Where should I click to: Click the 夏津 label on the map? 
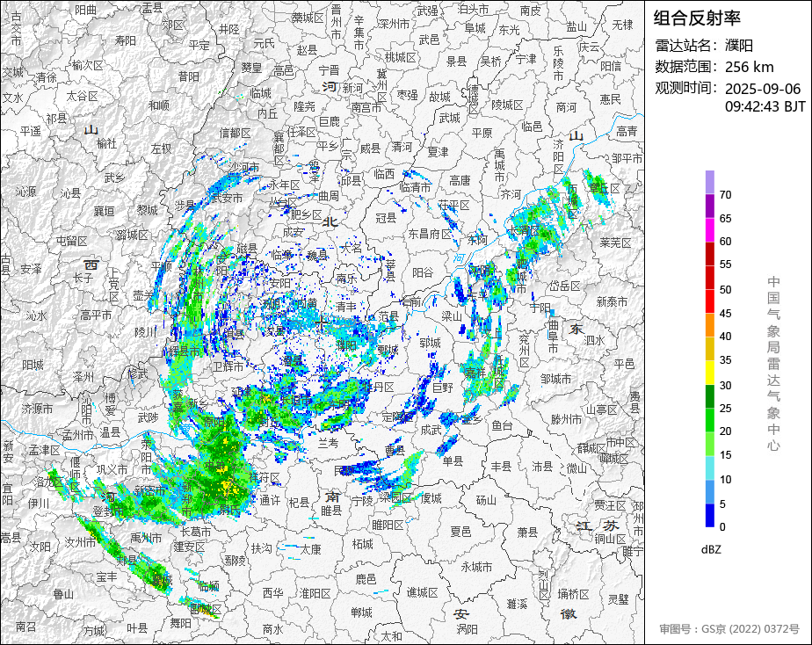coord(438,152)
